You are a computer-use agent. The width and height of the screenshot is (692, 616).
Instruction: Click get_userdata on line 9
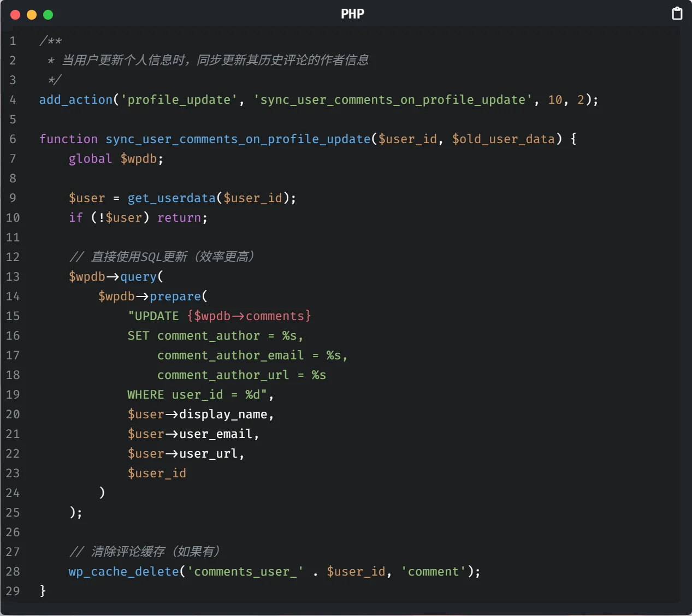pyautogui.click(x=171, y=198)
